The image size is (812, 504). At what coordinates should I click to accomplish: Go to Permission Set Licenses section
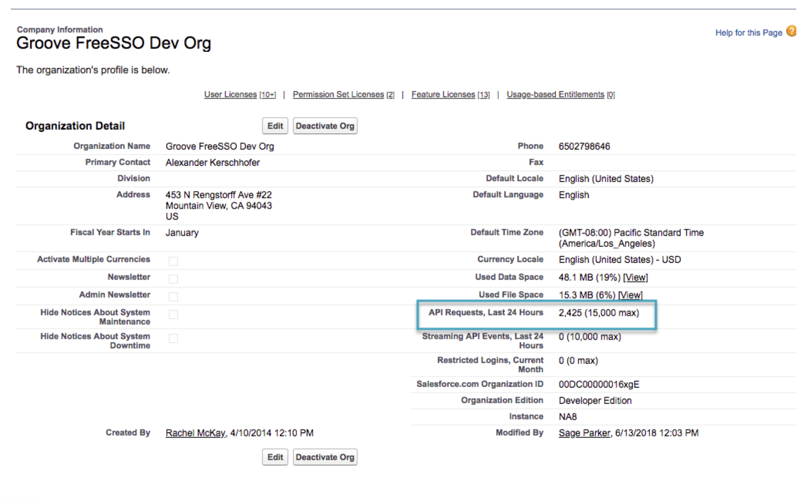[338, 95]
